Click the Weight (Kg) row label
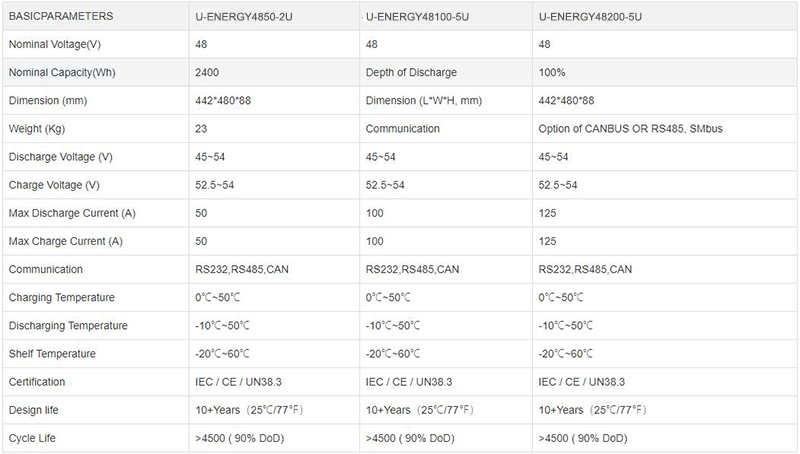 coord(37,129)
